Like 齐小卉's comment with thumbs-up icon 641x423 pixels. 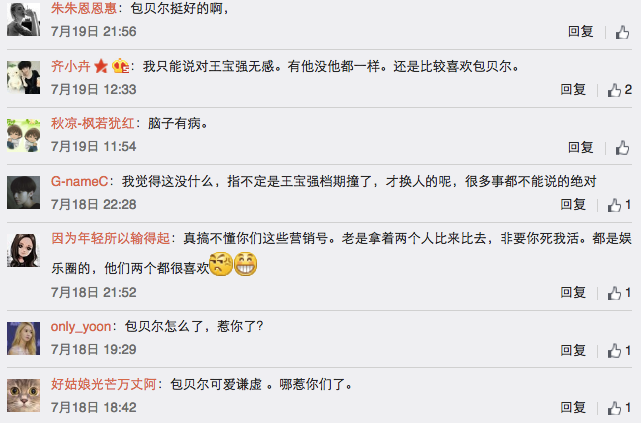(x=614, y=90)
